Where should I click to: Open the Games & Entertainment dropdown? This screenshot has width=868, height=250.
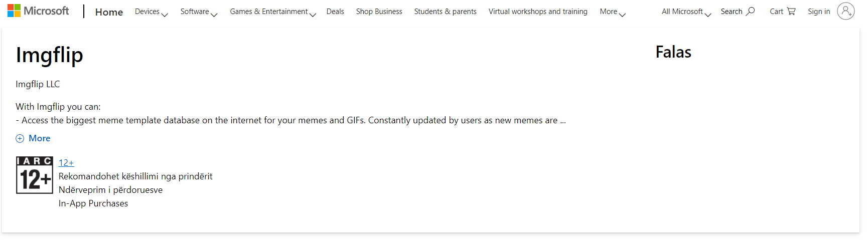tap(272, 12)
